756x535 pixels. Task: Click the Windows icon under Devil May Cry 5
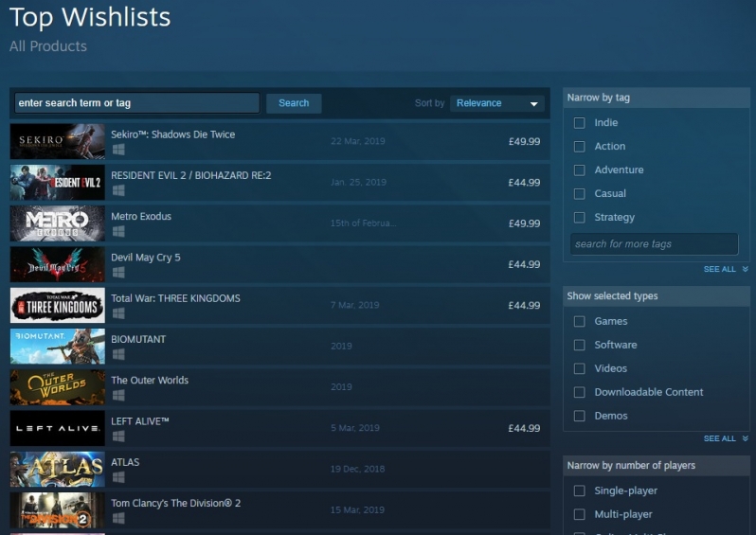click(118, 273)
